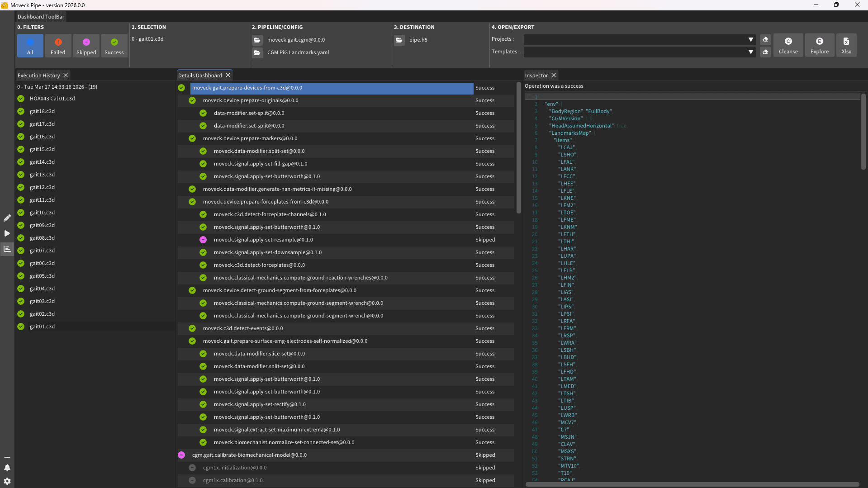
Task: Click Inspector vertical scrollbar
Action: (863, 131)
